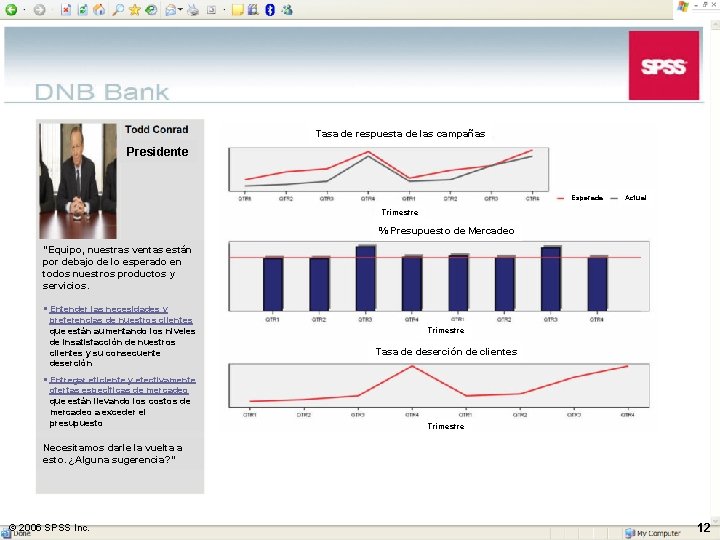Click '% Presupuesto de Mercadeo' chart title
Image resolution: width=720 pixels, height=540 pixels.
pyautogui.click(x=446, y=231)
